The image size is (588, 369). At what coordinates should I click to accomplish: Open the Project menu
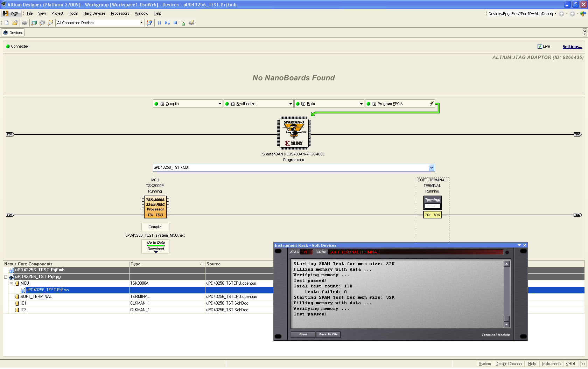tap(57, 14)
